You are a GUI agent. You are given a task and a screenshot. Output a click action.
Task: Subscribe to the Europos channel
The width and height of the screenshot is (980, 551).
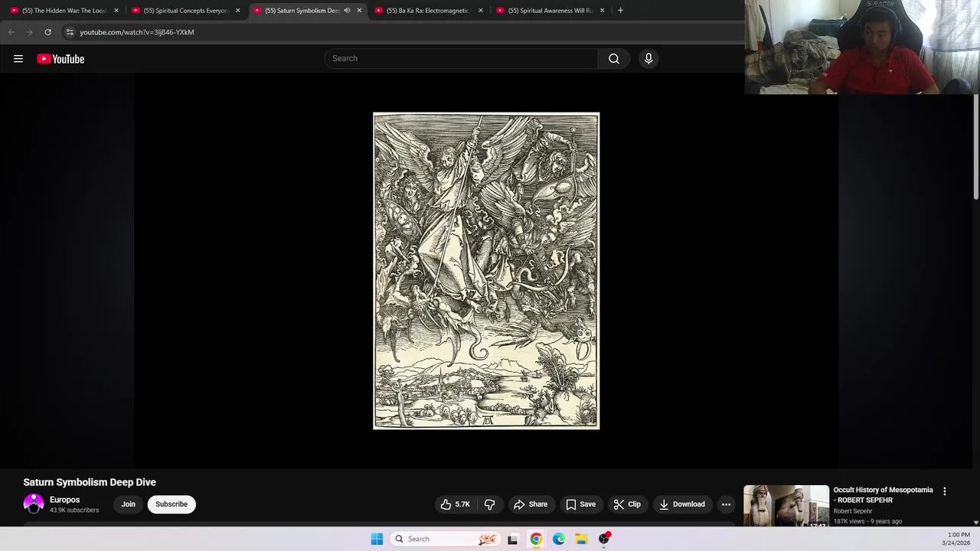coord(171,504)
